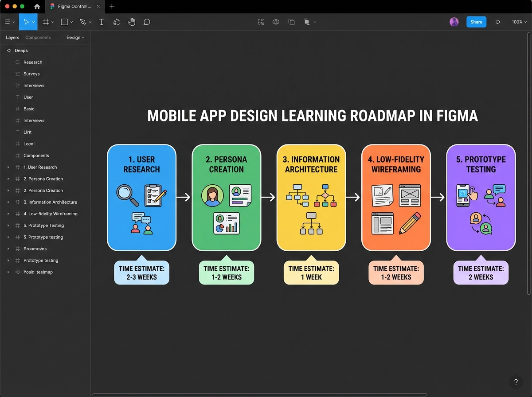
Task: Select the Frame tool
Action: pos(46,22)
